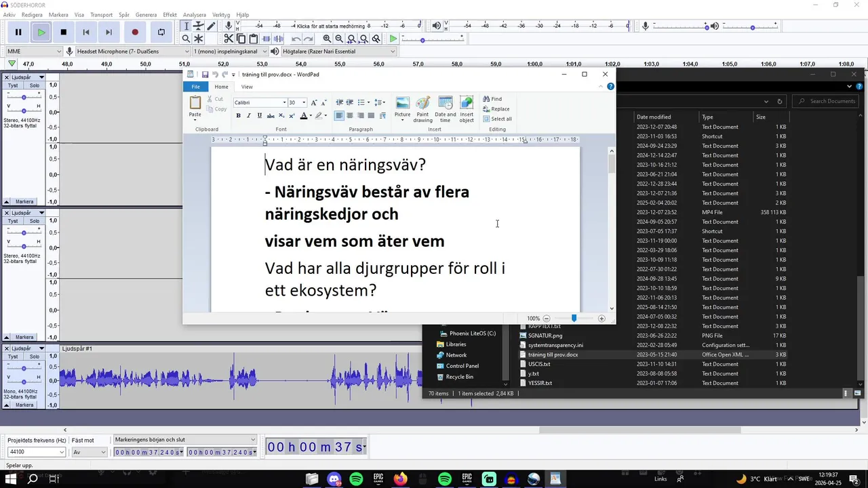
Task: Skip to end of the Audacity project
Action: click(108, 32)
